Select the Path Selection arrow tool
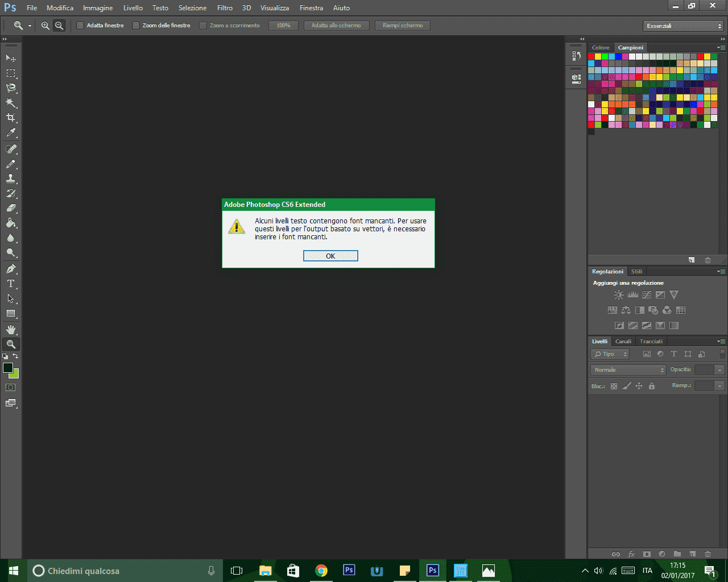Viewport: 728px width, 582px height. coord(11,298)
